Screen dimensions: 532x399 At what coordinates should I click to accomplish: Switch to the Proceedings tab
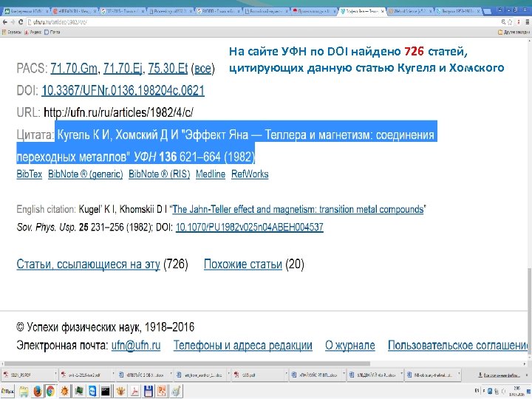point(170,11)
